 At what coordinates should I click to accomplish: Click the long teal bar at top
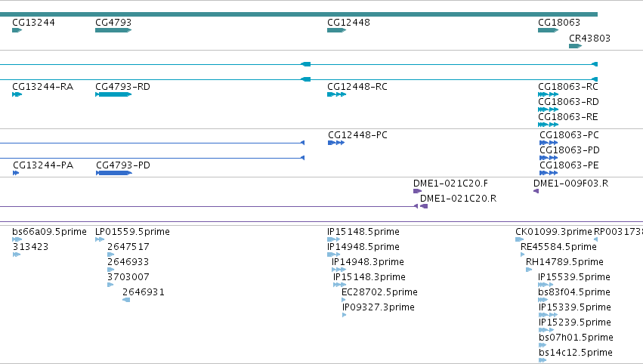[x=298, y=14]
